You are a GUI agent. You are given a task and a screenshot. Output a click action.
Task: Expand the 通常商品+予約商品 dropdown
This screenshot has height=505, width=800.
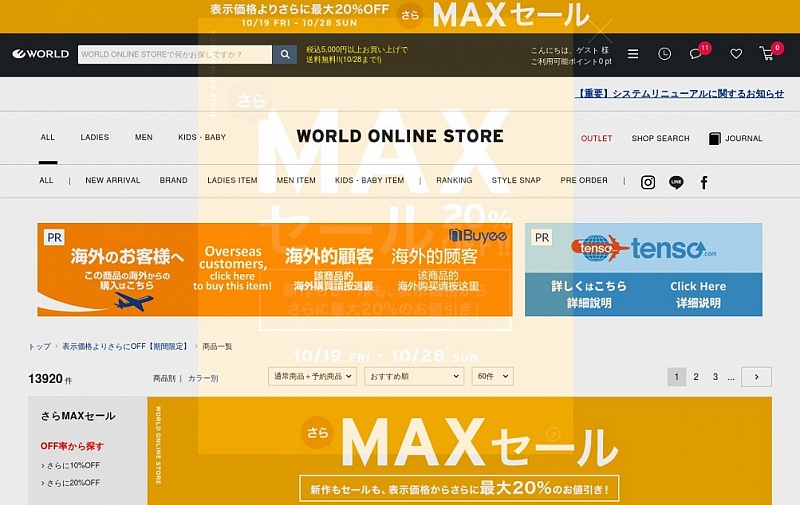(325, 376)
